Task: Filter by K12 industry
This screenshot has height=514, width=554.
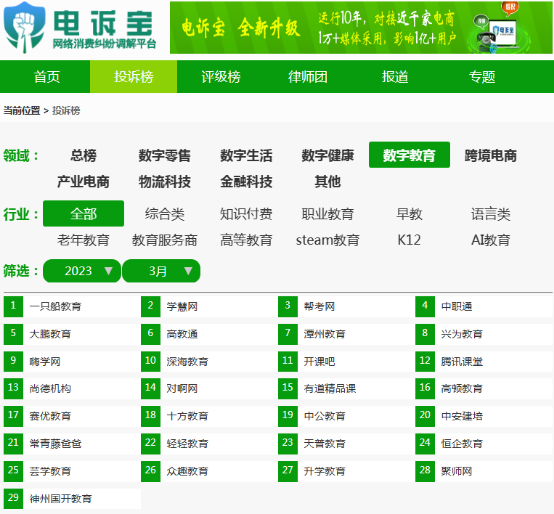Action: tap(409, 240)
